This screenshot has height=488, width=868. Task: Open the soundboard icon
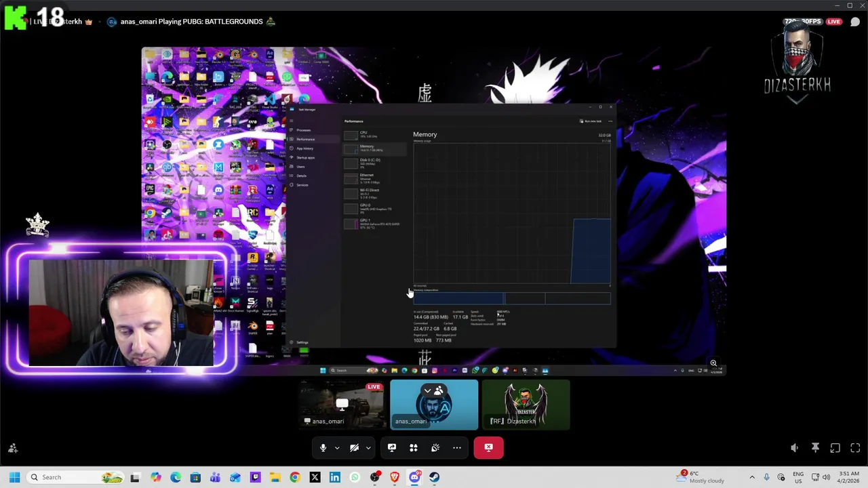435,447
